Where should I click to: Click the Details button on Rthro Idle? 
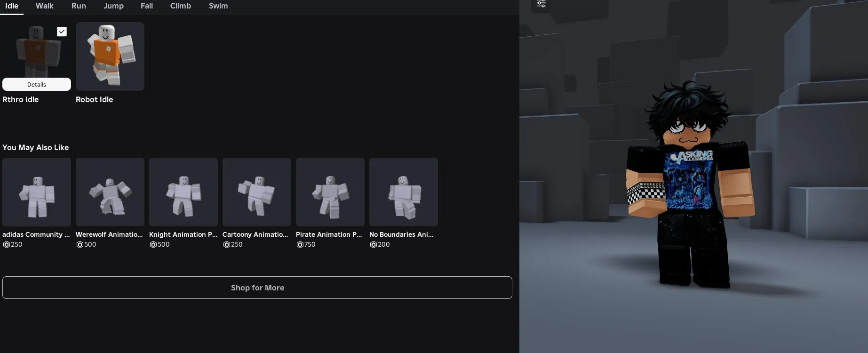click(37, 84)
